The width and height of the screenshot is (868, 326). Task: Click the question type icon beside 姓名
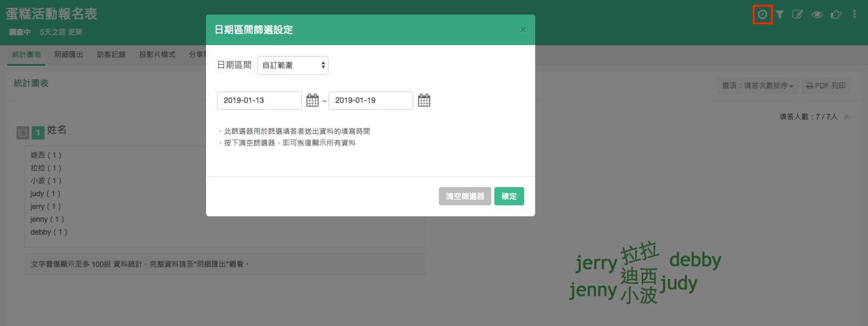click(23, 132)
